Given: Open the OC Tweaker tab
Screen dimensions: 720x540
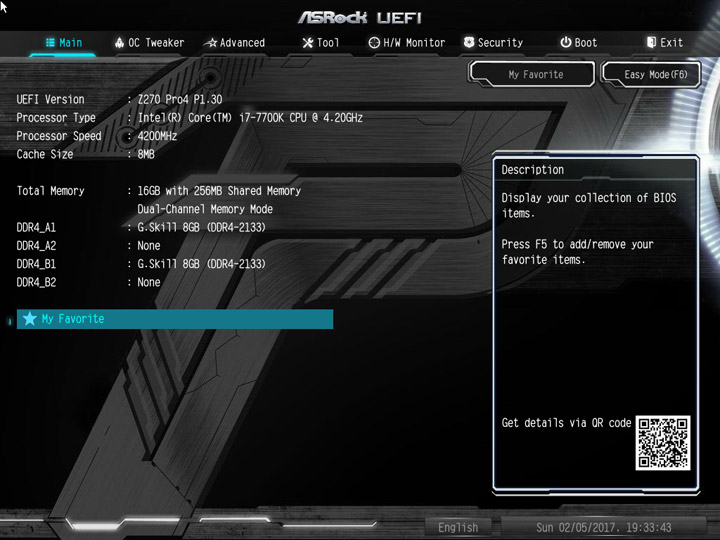Looking at the screenshot, I should (x=150, y=43).
